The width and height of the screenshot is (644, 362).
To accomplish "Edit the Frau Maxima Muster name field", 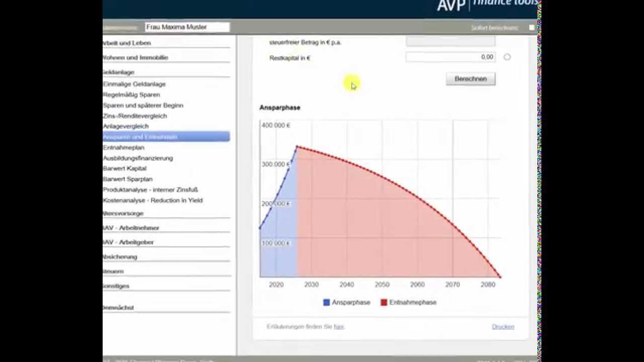I will click(187, 27).
